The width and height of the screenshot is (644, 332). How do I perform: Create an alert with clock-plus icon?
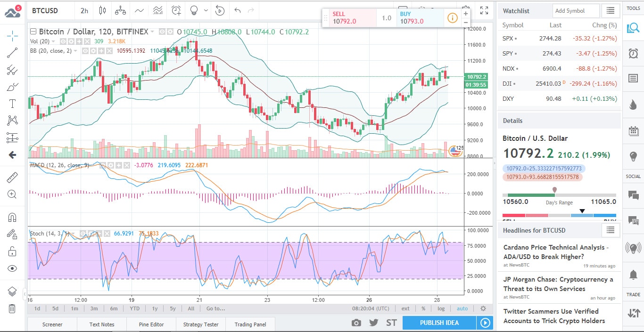[x=176, y=10]
